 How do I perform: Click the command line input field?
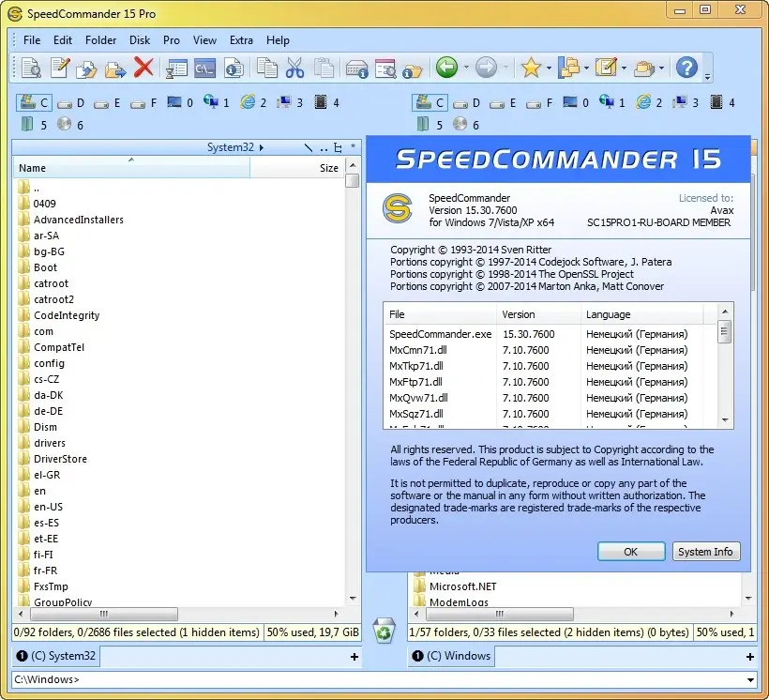(x=378, y=680)
